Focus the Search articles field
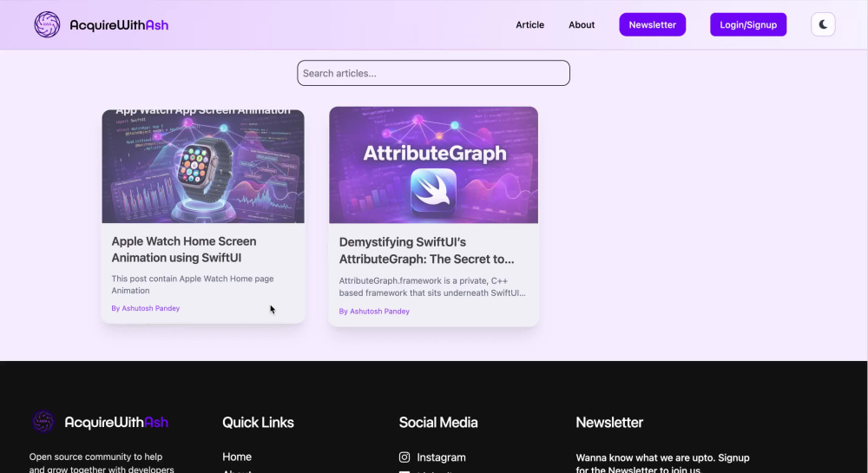 point(433,73)
